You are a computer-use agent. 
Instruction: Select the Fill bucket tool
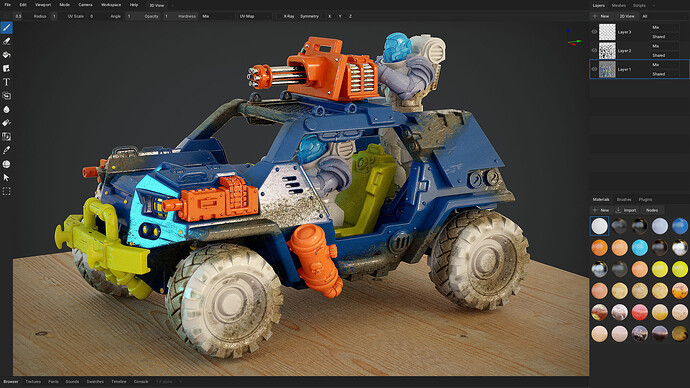(x=6, y=55)
